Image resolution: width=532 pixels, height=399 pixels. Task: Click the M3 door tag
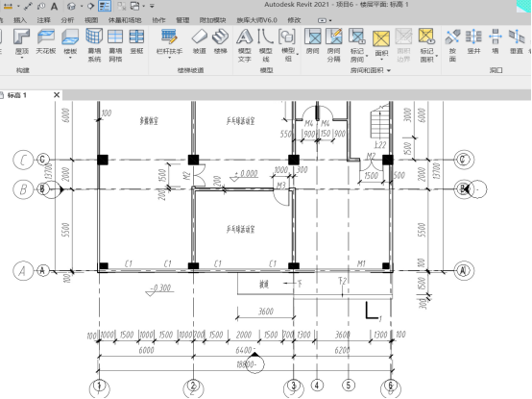[x=281, y=186]
